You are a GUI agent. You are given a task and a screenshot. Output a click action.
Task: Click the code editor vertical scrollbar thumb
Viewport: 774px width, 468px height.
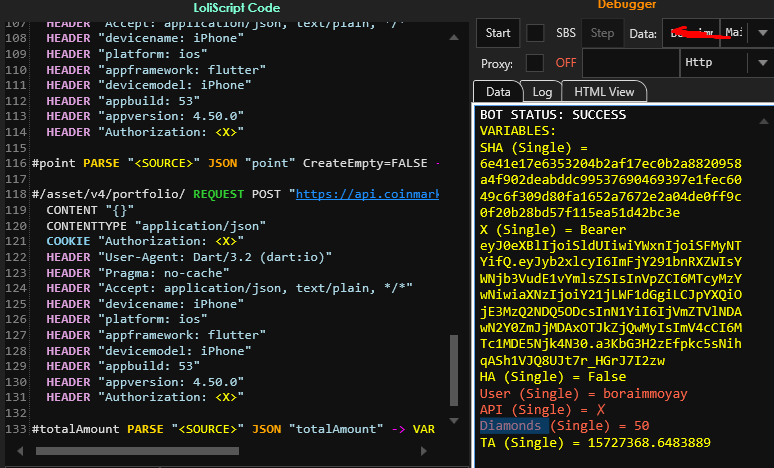click(x=454, y=370)
